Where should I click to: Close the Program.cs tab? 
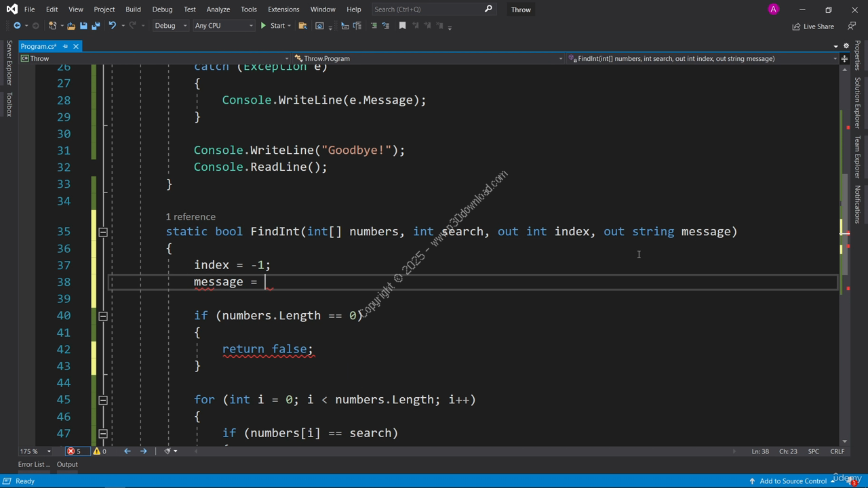coord(76,46)
